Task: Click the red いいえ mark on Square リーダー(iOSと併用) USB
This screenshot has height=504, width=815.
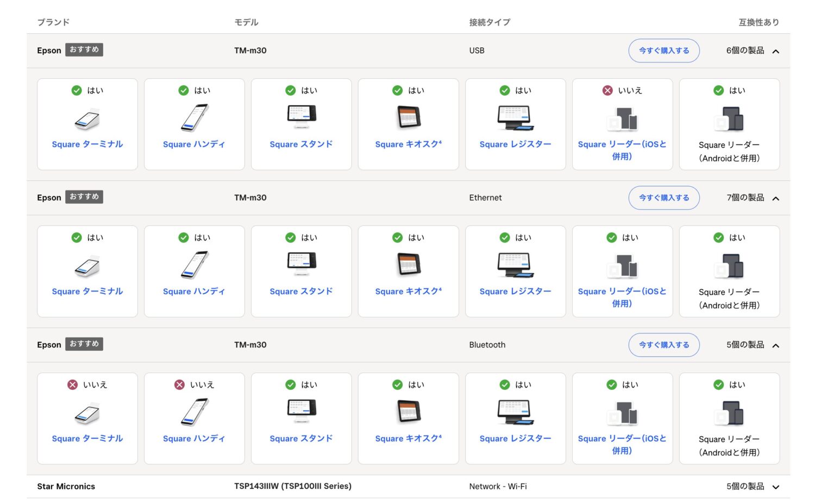Action: 607,90
